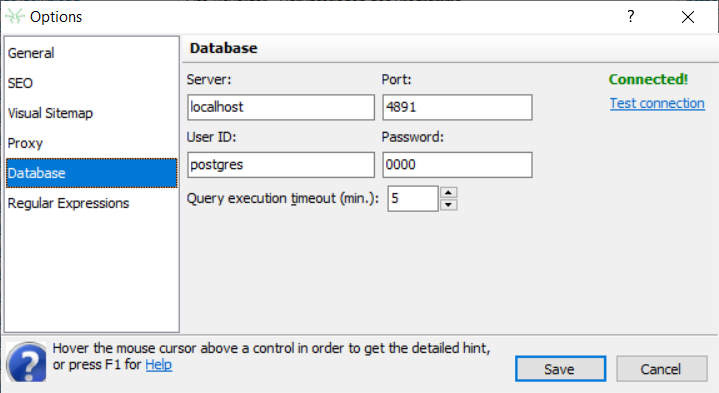719x393 pixels.
Task: Click the spider app icon in title bar
Action: (x=15, y=17)
